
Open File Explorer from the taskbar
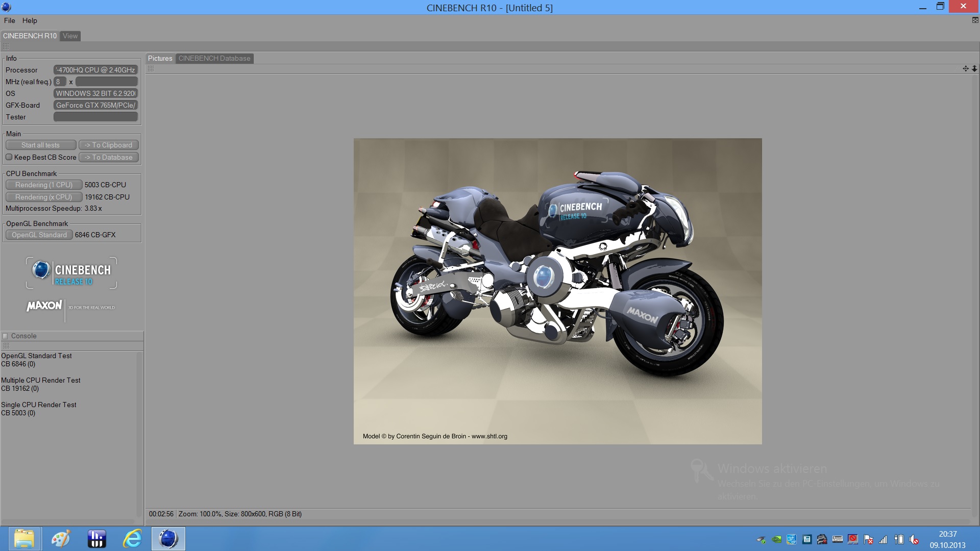[x=24, y=539]
